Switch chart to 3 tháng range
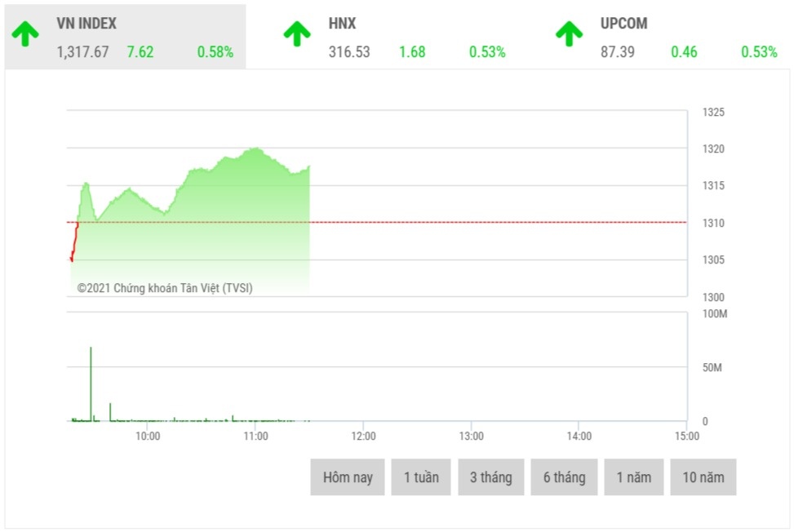 point(490,477)
